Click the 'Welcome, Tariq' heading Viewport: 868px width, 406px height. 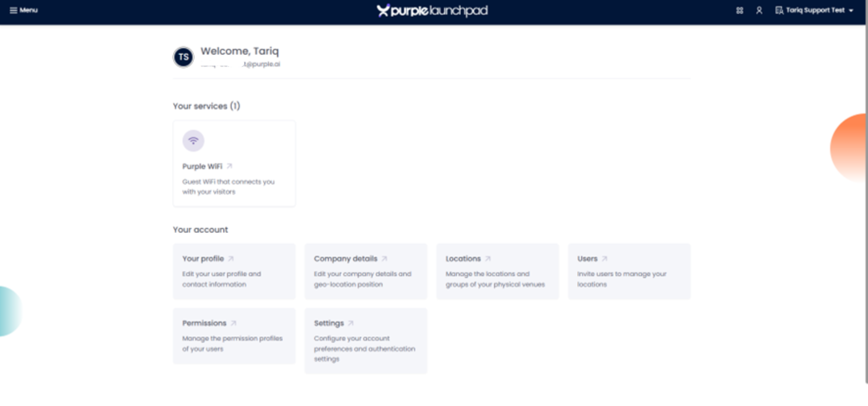coord(240,51)
